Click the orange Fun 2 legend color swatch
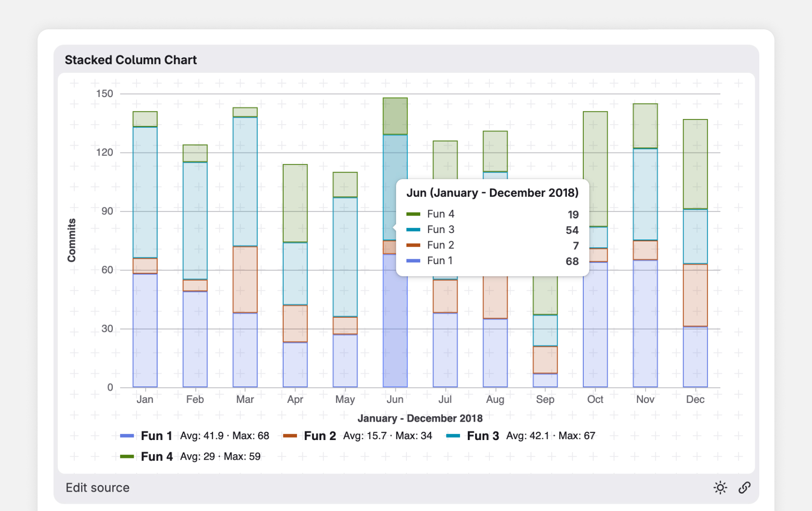The image size is (812, 511). [290, 436]
